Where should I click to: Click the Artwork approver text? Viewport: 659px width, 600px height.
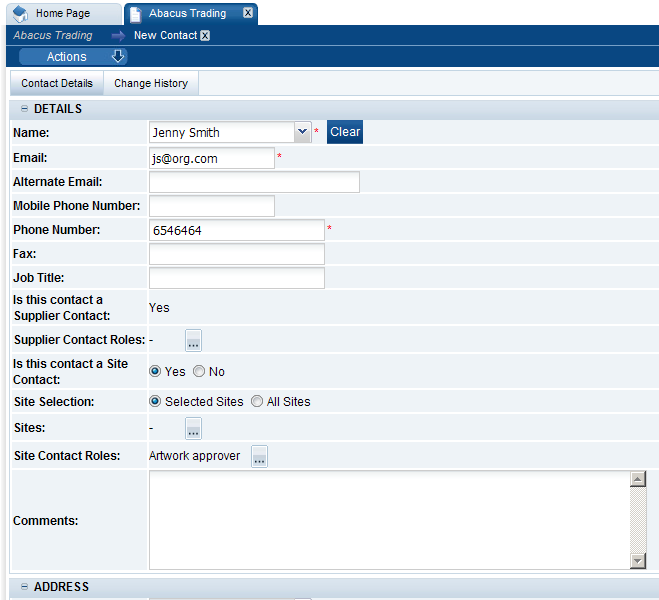click(194, 456)
